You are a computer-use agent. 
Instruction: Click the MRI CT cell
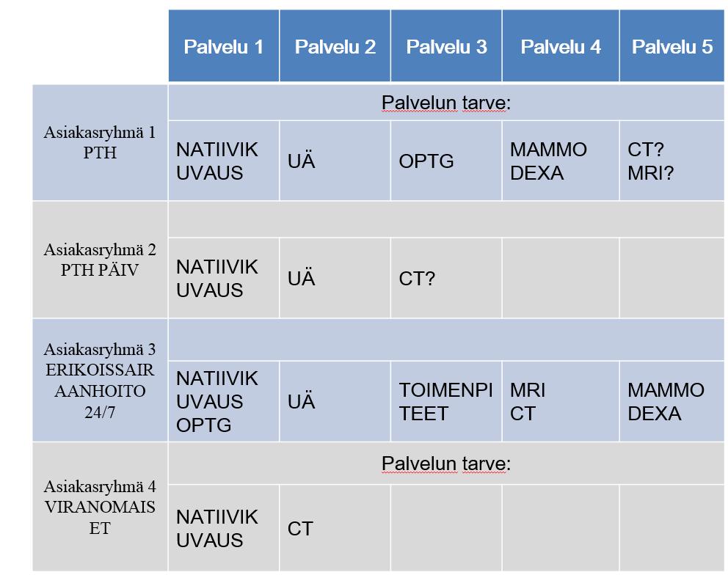point(561,401)
